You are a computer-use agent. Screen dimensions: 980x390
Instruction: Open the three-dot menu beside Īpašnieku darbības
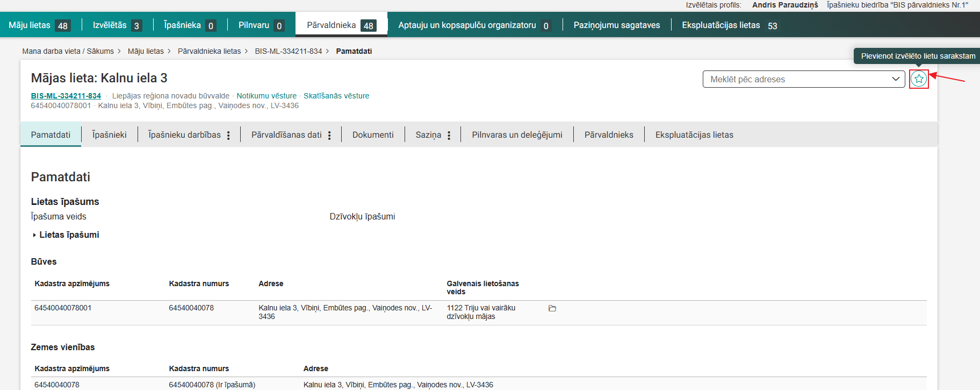coord(228,136)
